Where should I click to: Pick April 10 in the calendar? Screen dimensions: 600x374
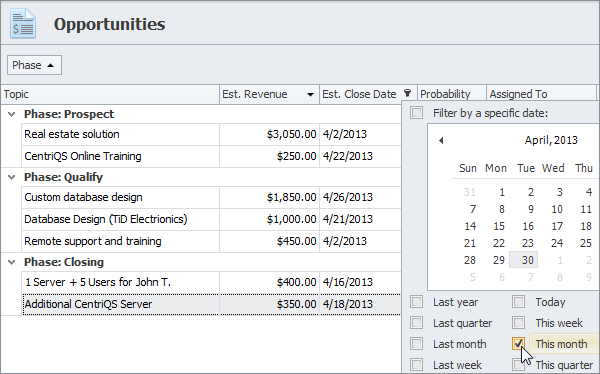click(557, 209)
